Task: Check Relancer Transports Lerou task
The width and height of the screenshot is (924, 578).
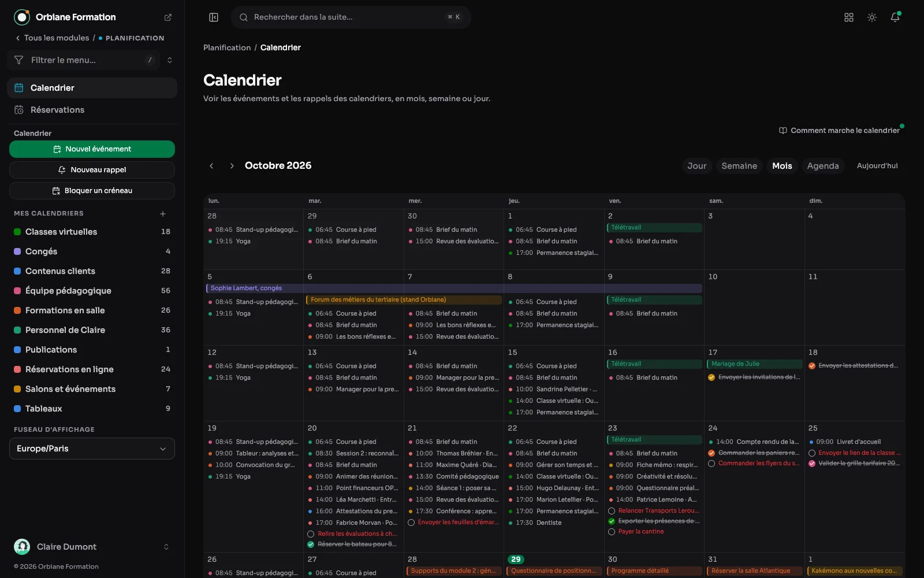Action: (x=612, y=511)
